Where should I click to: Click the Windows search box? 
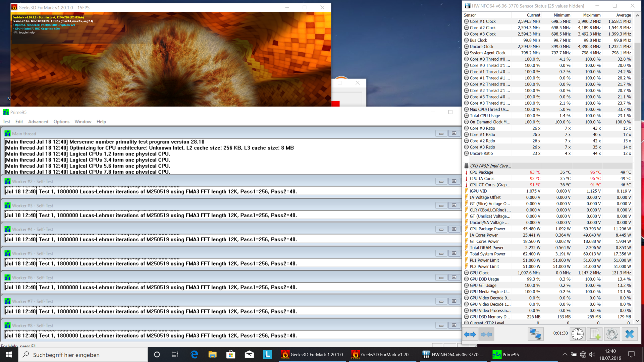84,355
